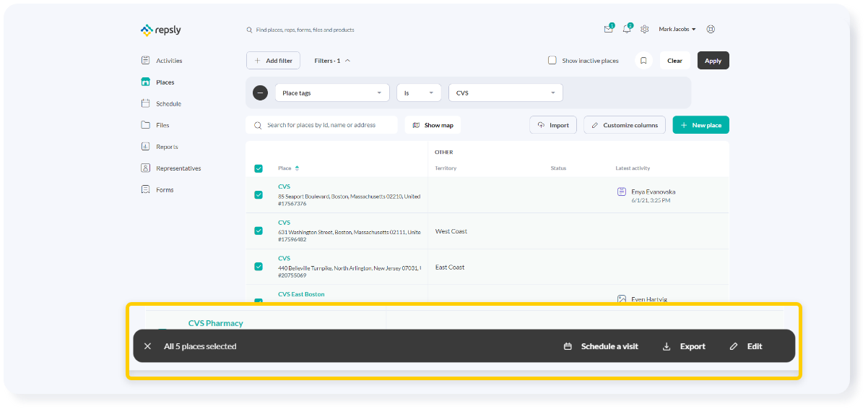Uncheck the CVS 440 Belleville Turnpike row
The image size is (868, 412).
click(x=259, y=266)
